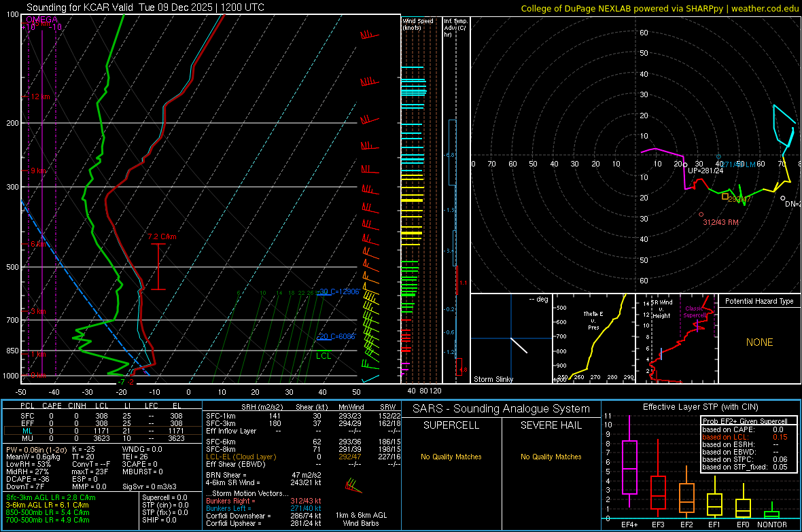The image size is (802, 532).
Task: Click the orange square storm motion marker
Action: [x=725, y=196]
